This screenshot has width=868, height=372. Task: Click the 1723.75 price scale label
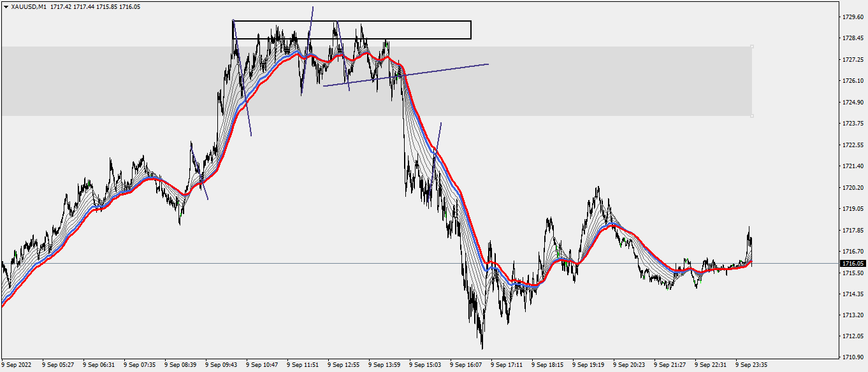click(852, 124)
